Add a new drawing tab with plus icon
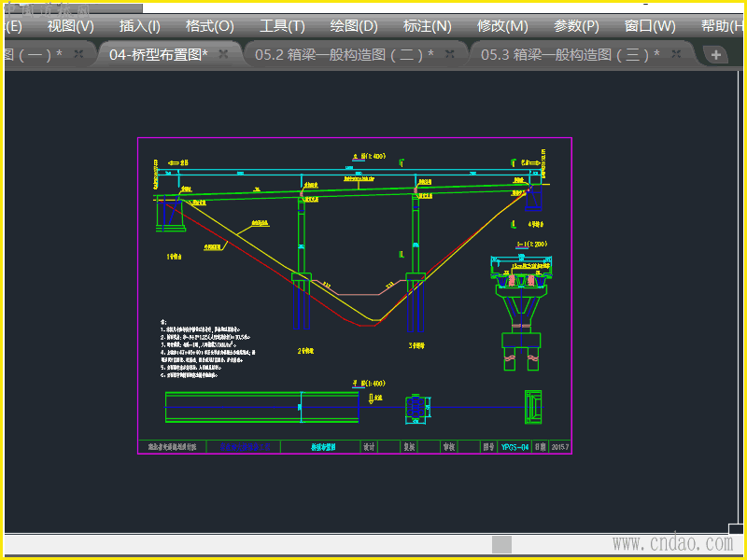The width and height of the screenshot is (747, 560). pos(716,55)
